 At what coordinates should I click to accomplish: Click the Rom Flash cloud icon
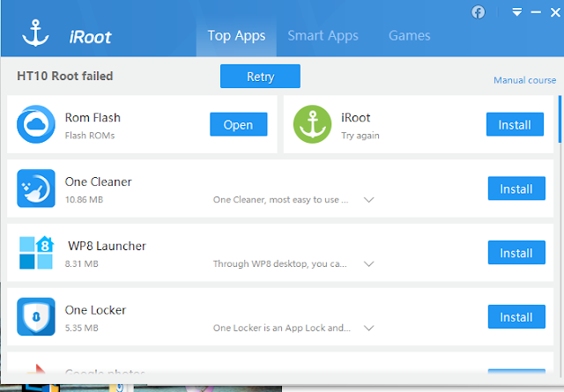point(36,124)
